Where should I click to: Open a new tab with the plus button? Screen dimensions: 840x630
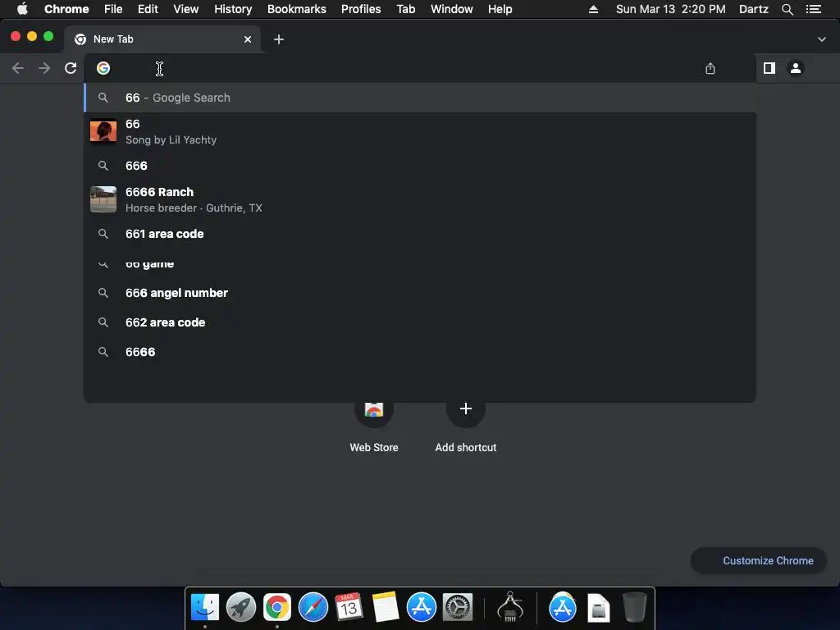pos(279,39)
